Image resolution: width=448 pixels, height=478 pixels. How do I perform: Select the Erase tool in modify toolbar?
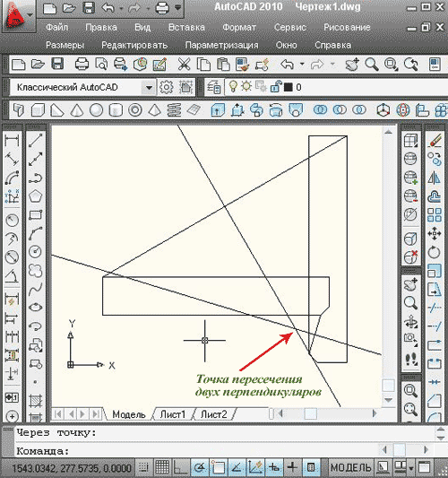(435, 141)
